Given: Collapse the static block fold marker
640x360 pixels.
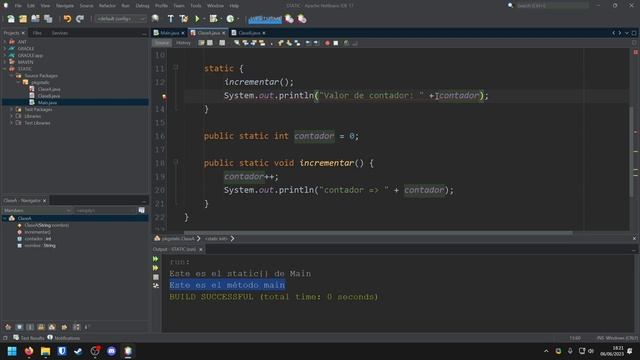Looking at the screenshot, I should (x=176, y=68).
